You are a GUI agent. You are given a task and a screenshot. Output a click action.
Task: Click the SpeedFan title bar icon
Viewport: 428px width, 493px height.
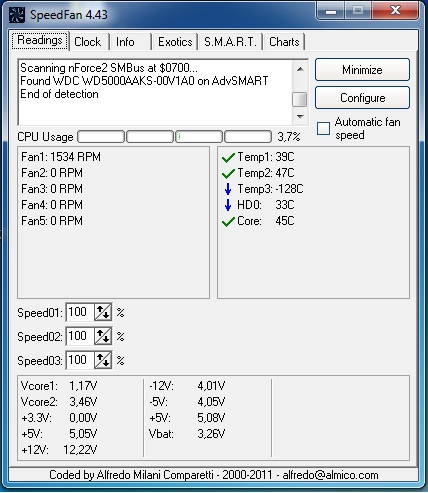tap(16, 14)
